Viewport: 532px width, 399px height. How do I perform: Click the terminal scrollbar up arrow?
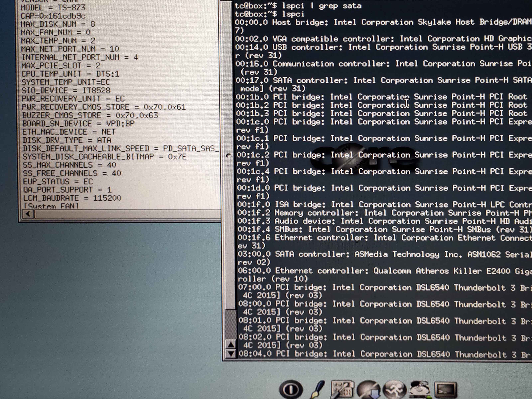pyautogui.click(x=231, y=345)
